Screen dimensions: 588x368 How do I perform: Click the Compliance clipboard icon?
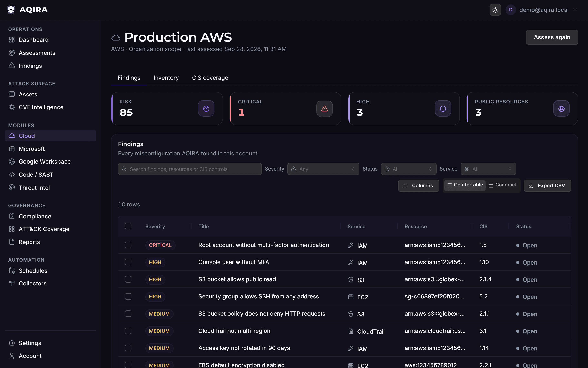point(12,216)
